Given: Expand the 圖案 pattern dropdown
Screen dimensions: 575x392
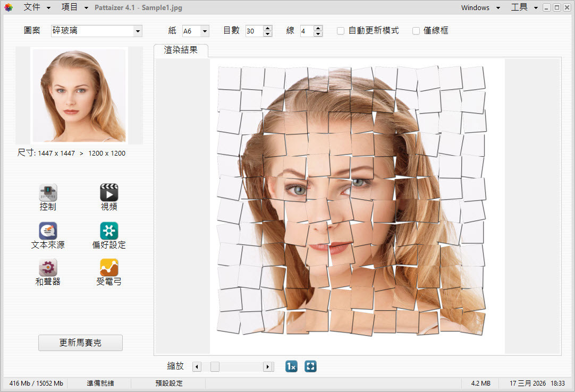Looking at the screenshot, I should [138, 31].
